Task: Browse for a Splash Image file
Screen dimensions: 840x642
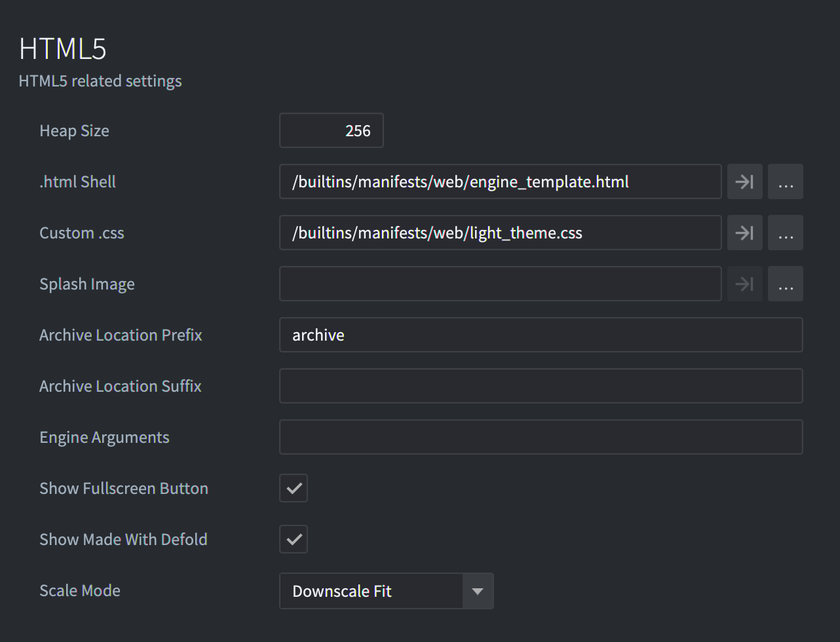Action: (x=785, y=284)
